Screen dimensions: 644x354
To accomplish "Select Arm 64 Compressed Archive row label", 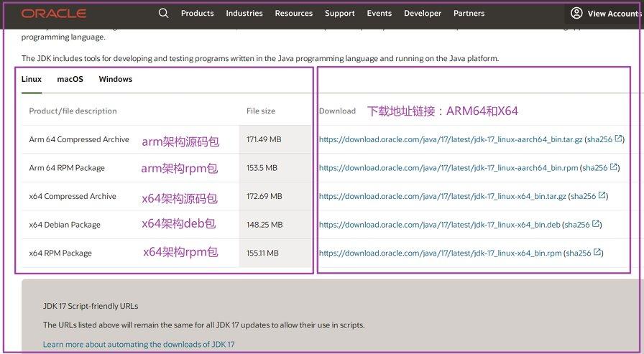I will tap(79, 139).
